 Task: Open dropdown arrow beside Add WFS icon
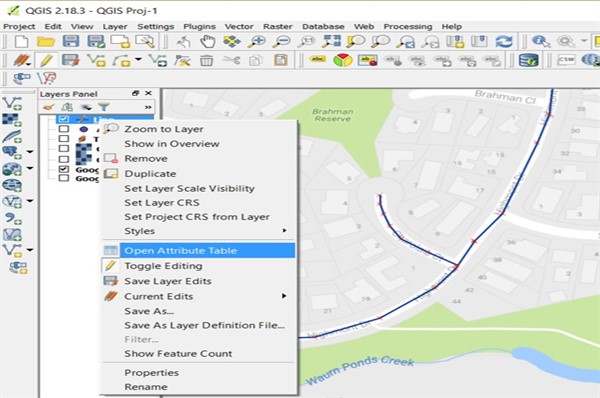(x=30, y=201)
